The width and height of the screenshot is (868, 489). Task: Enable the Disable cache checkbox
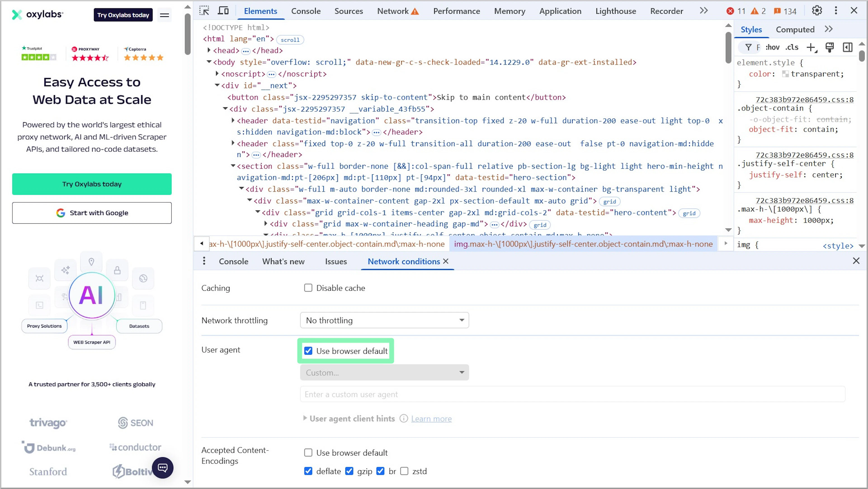coord(308,288)
